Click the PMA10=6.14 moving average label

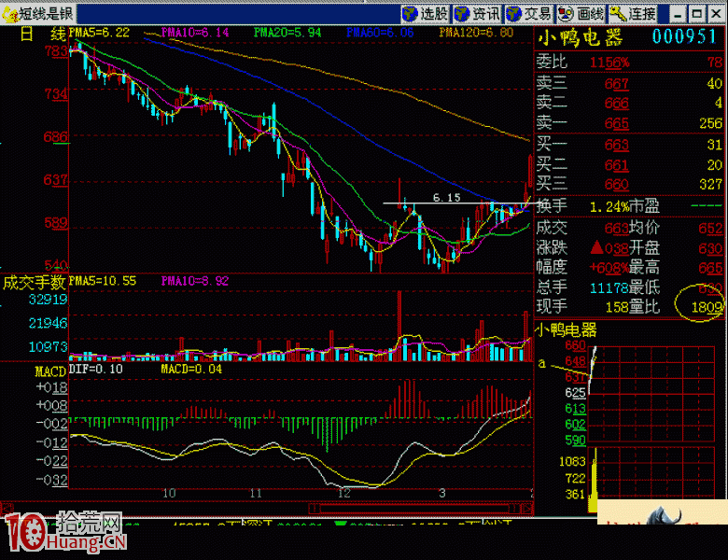pos(195,33)
